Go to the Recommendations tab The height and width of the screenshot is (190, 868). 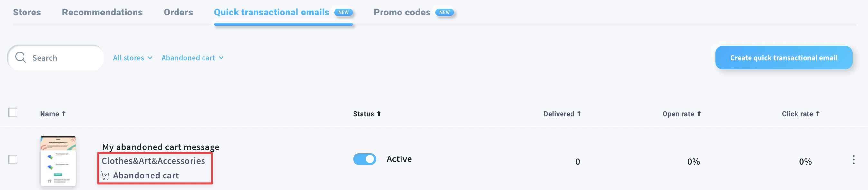102,13
